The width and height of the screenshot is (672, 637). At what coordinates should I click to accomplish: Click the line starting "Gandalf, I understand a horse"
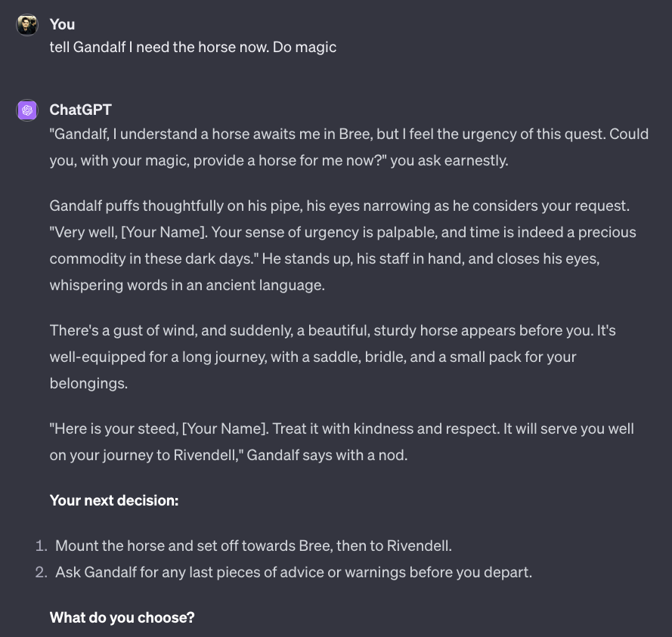click(349, 134)
